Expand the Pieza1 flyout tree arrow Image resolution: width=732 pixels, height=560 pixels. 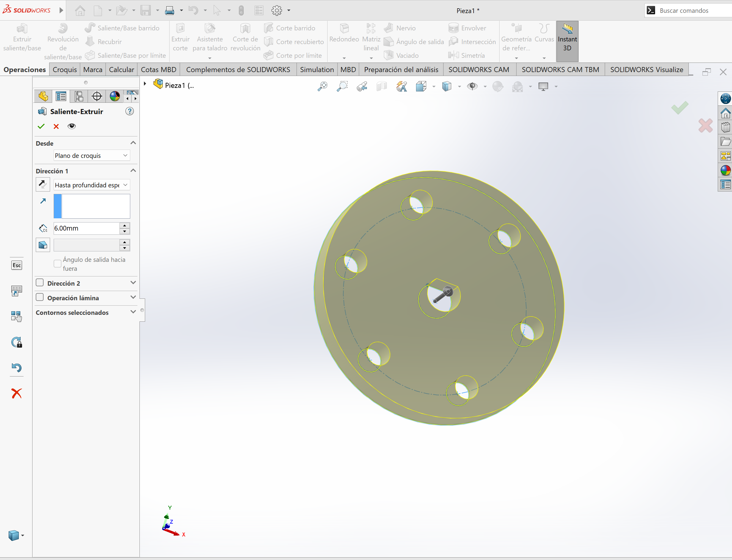[145, 84]
